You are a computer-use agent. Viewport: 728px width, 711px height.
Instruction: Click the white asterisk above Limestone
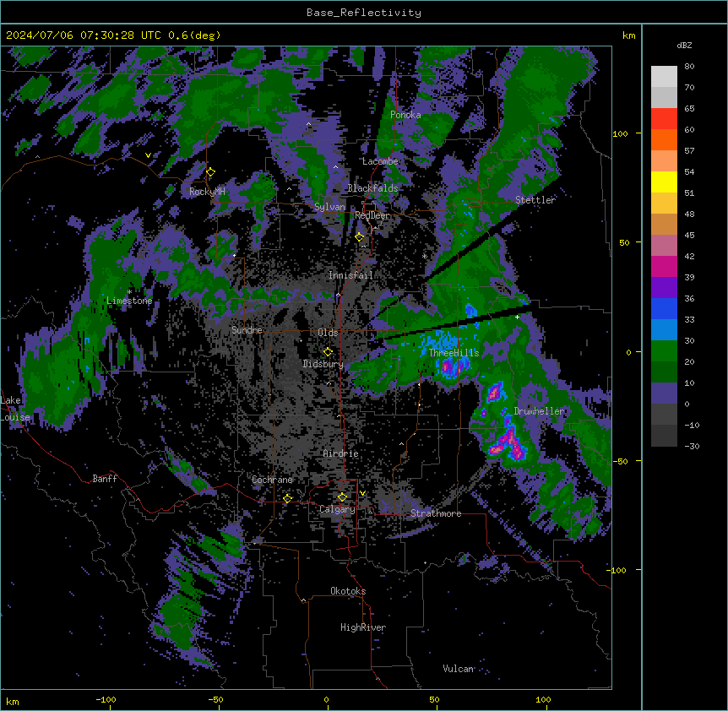tap(129, 292)
